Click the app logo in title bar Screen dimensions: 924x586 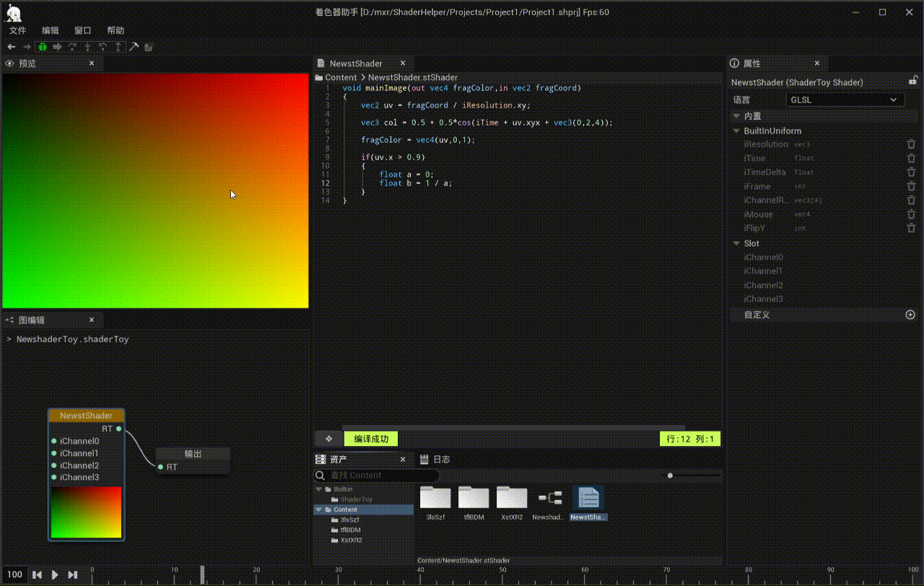pos(14,12)
